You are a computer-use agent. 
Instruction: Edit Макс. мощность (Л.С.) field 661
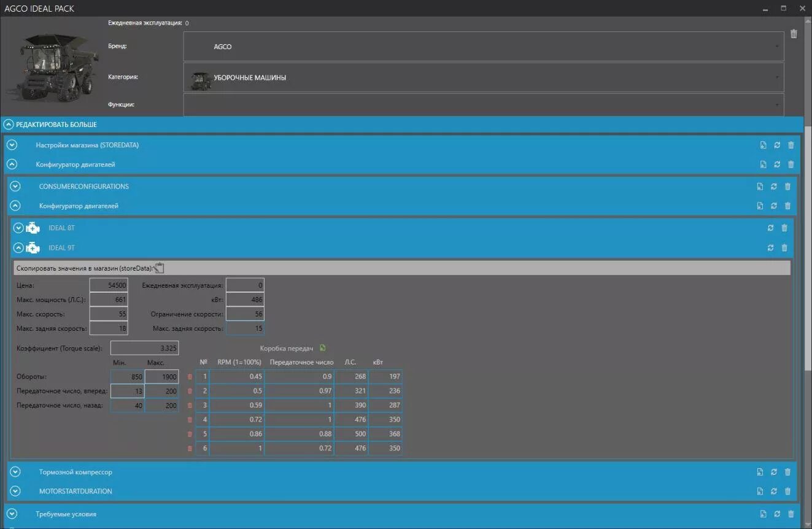click(109, 299)
